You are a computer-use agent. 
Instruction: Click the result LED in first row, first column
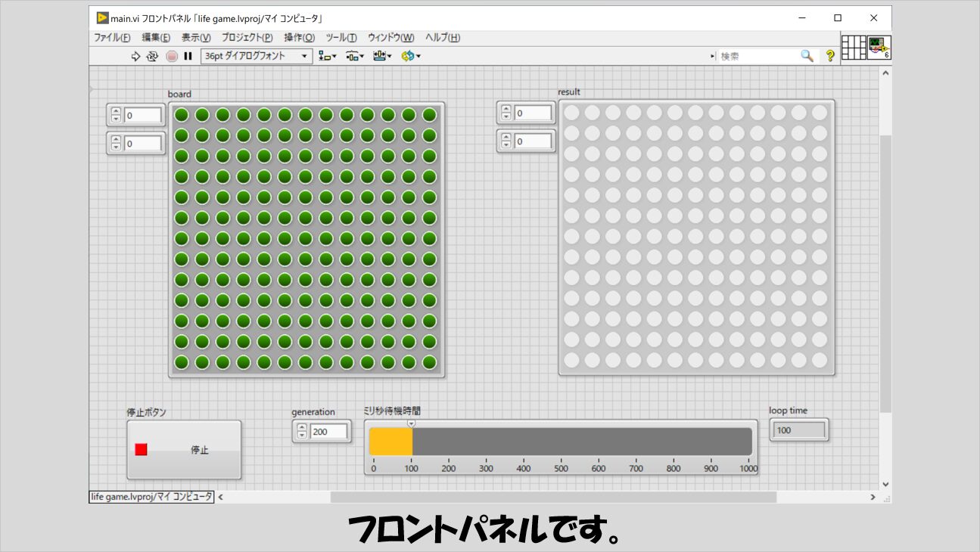point(571,113)
